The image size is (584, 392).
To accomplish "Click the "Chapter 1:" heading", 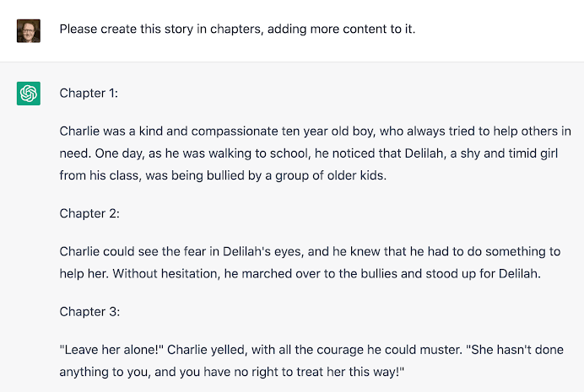I will point(89,93).
